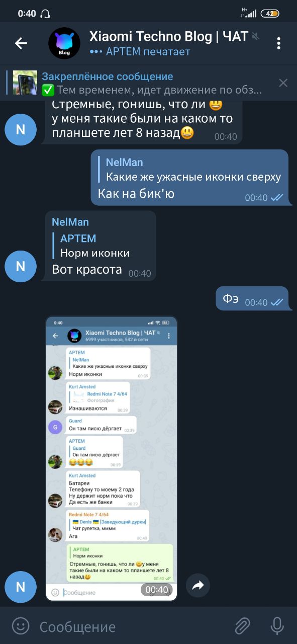Tap the paperclip attach icon
Screen dimensions: 297x644
[x=242, y=626]
